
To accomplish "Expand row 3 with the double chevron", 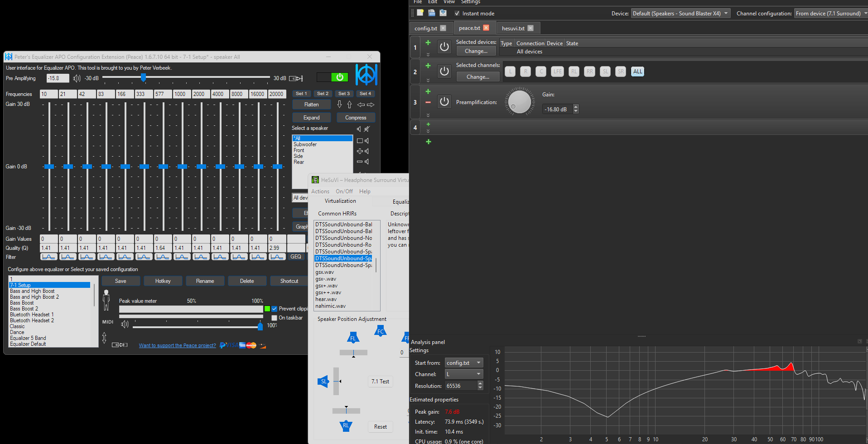I will 428,115.
